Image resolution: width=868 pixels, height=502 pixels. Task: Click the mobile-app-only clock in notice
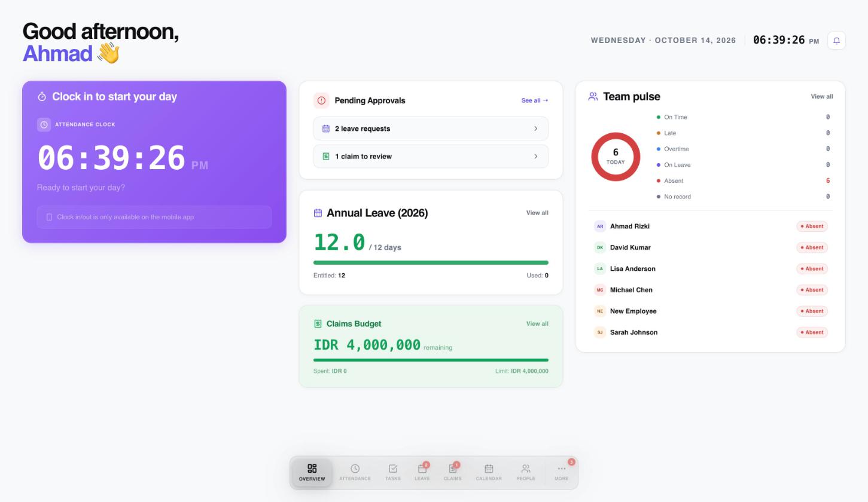coord(154,217)
